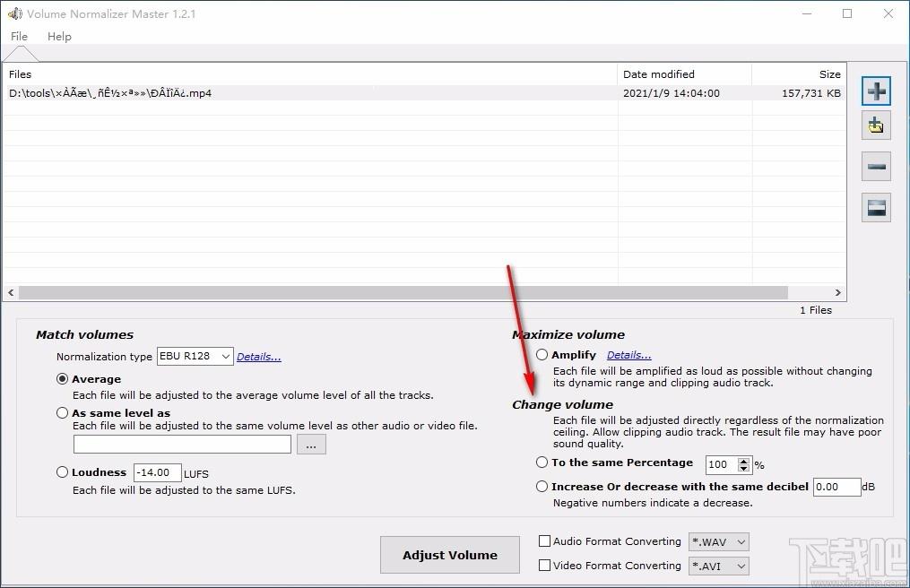Click the Files column header

pos(311,74)
